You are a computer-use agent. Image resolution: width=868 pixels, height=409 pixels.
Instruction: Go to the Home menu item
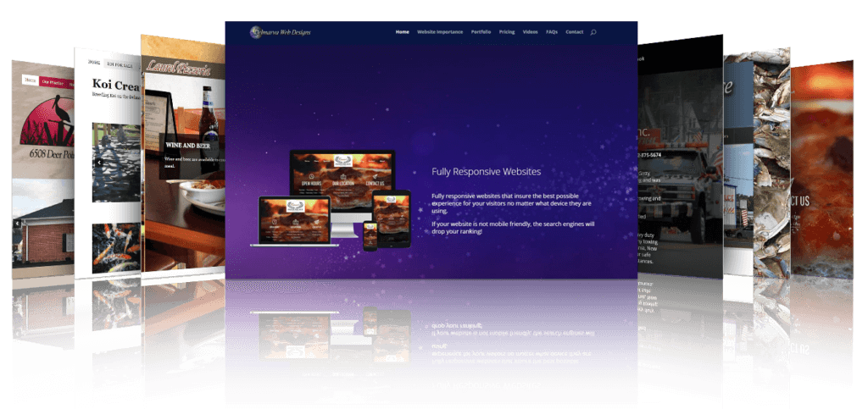[x=403, y=32]
